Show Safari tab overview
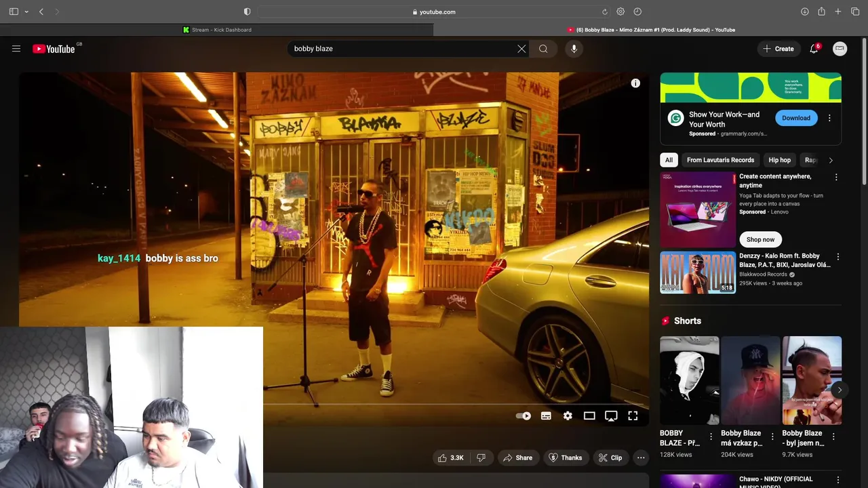The height and width of the screenshot is (488, 868). point(855,12)
